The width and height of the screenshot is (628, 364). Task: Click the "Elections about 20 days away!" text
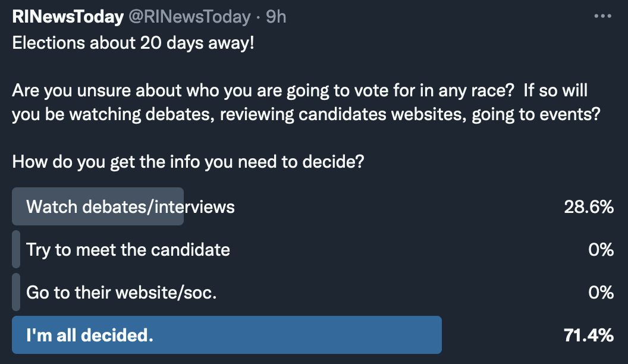133,44
